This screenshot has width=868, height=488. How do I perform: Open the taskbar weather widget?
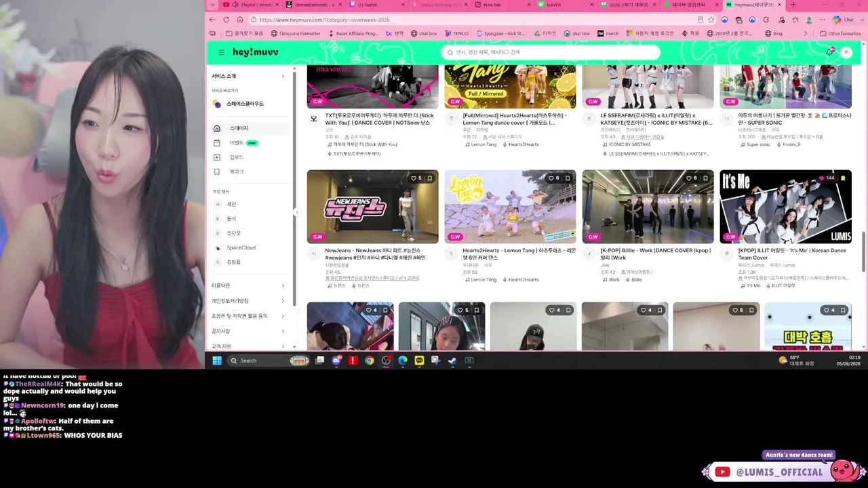(796, 361)
